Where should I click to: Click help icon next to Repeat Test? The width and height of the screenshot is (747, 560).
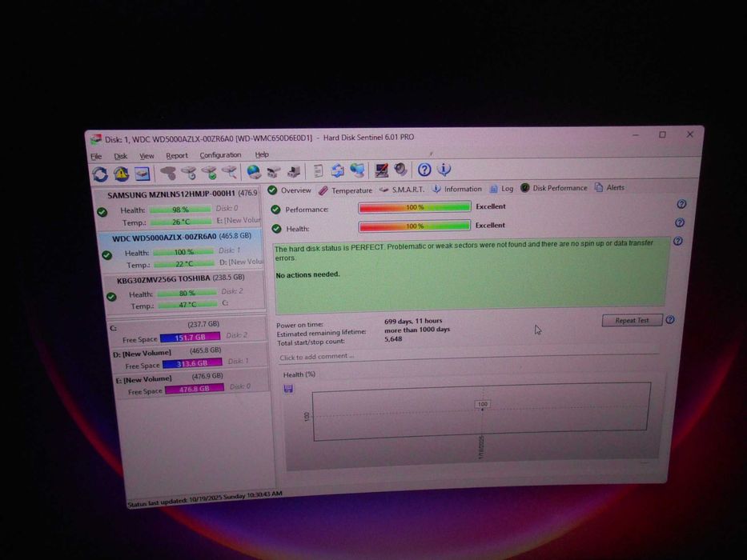tap(670, 319)
